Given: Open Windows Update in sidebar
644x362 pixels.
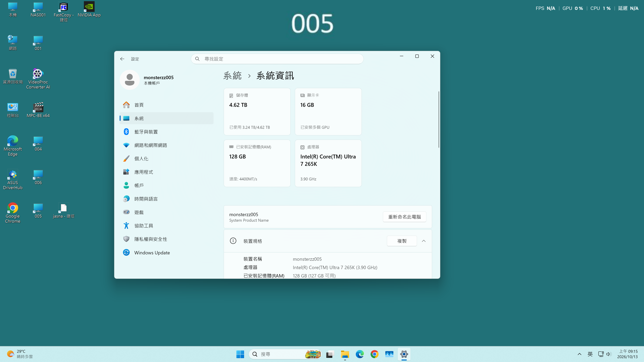Looking at the screenshot, I should click(167, 253).
